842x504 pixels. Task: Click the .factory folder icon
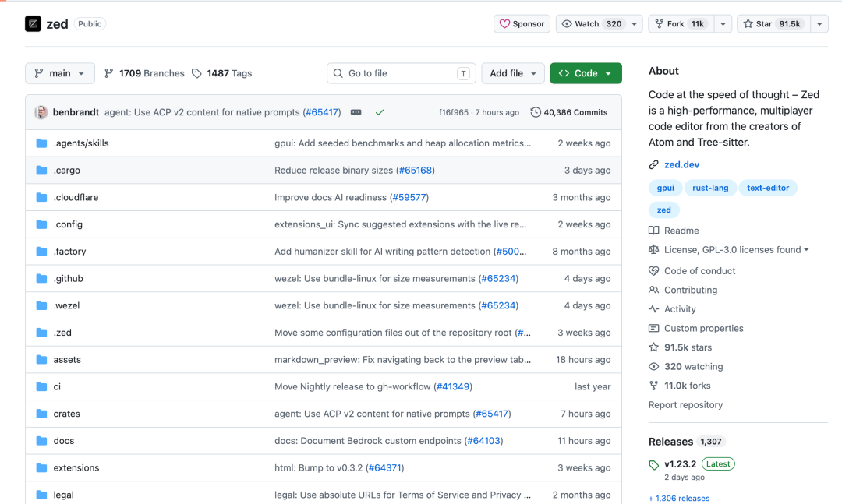coord(41,251)
